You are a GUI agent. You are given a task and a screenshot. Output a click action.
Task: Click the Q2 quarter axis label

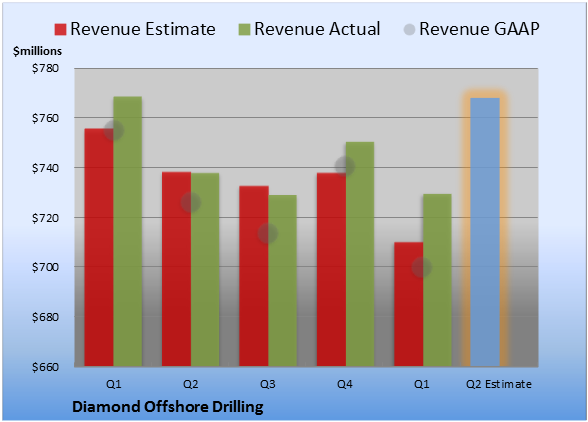(190, 384)
